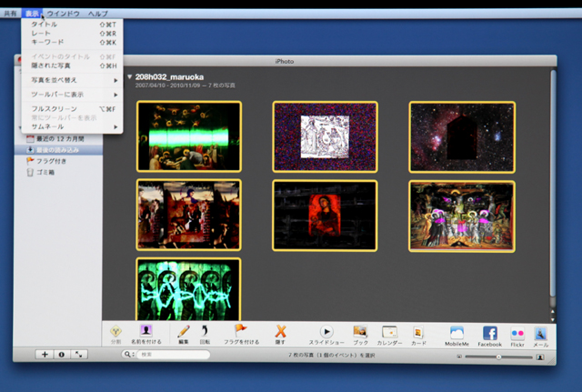Expand サムネール submenu

coord(73,127)
